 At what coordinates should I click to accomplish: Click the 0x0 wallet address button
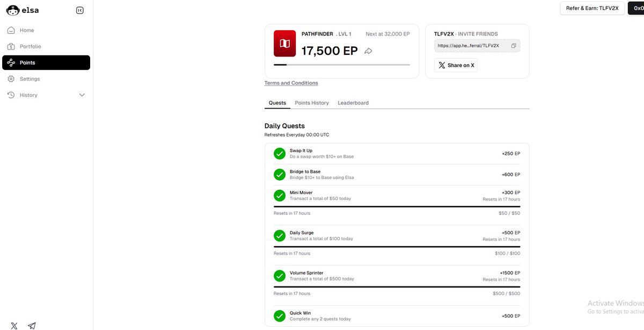[636, 8]
